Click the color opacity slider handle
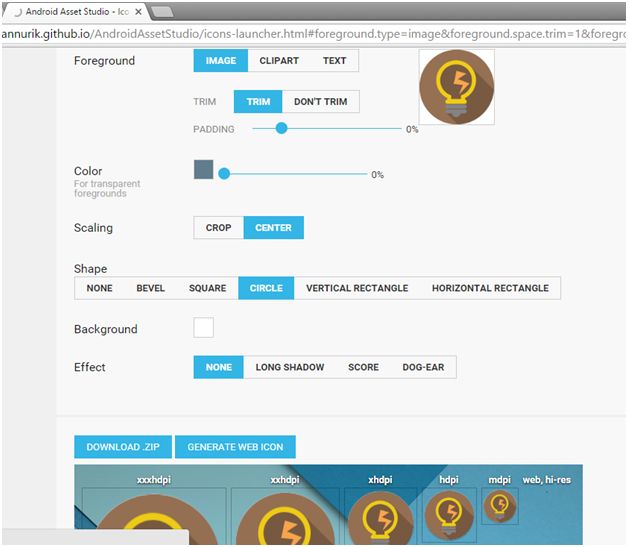Screen dimensions: 628x547 [x=224, y=173]
